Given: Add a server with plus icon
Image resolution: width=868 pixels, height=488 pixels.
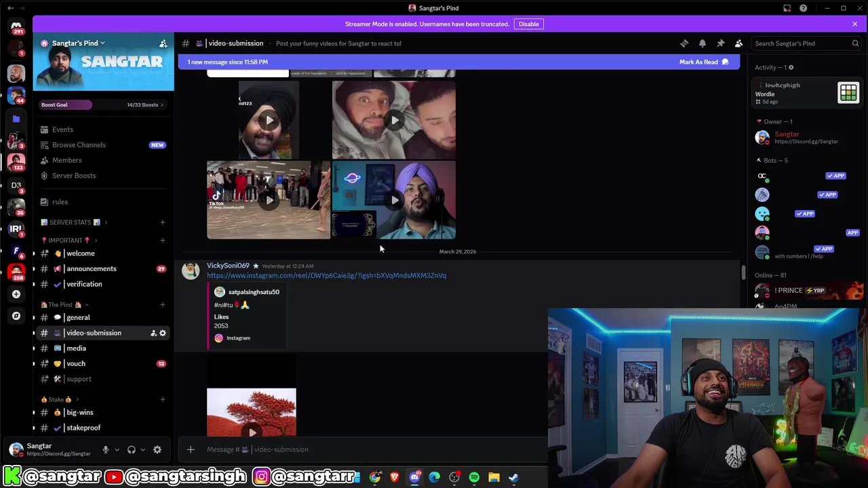Looking at the screenshot, I should coord(16,294).
